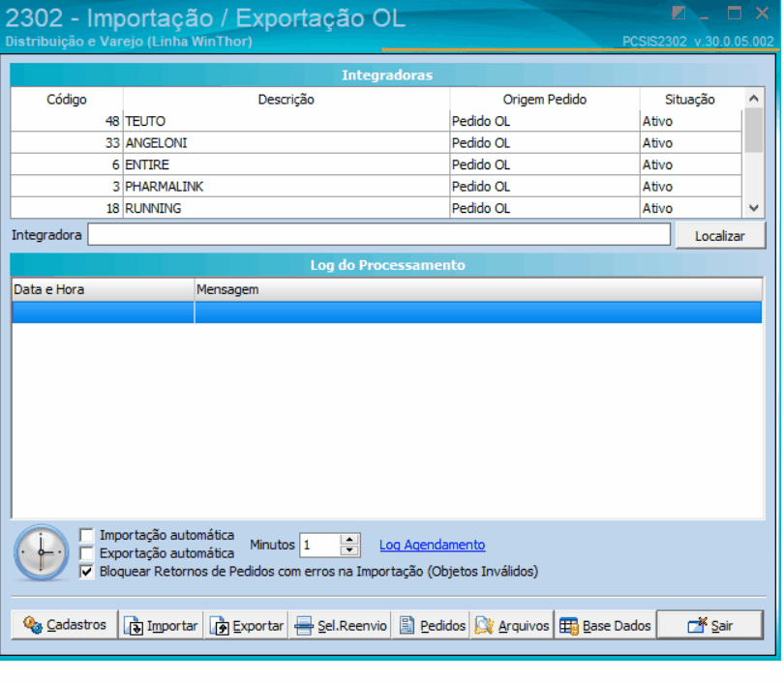Viewport: 784px width, 683px height.
Task: Select the TEUTO integradora row
Action: point(376,121)
